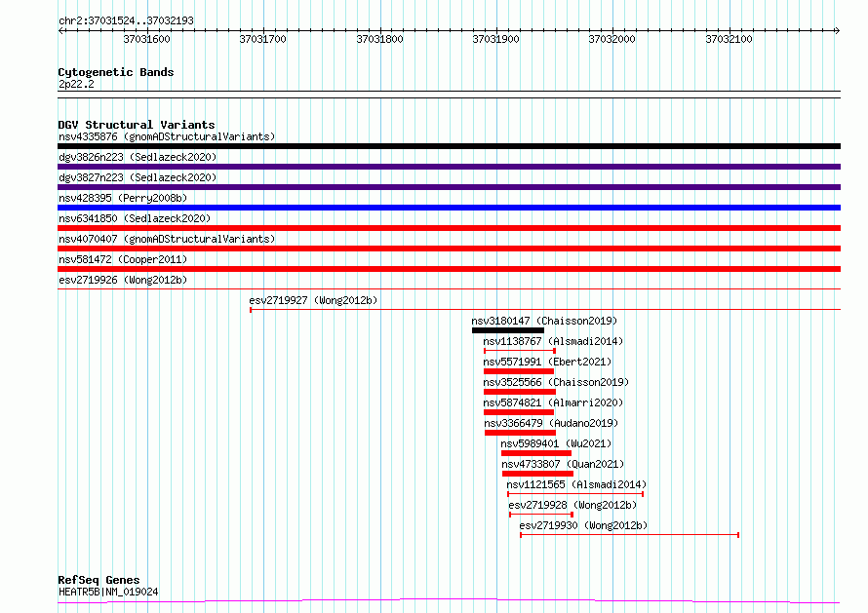Click the DGV Structural Variants track heading
The height and width of the screenshot is (613, 868).
pos(136,125)
